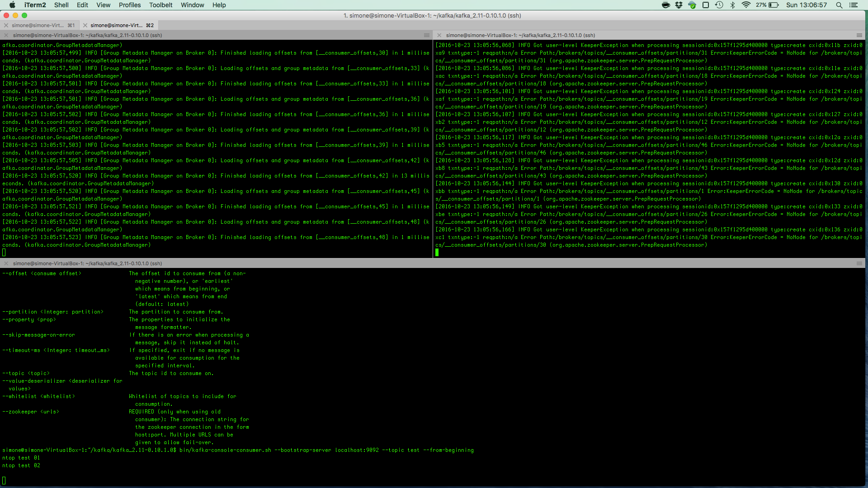Click the '--offset <consume offset>' option text
Screen dimensions: 868x488
click(42, 273)
